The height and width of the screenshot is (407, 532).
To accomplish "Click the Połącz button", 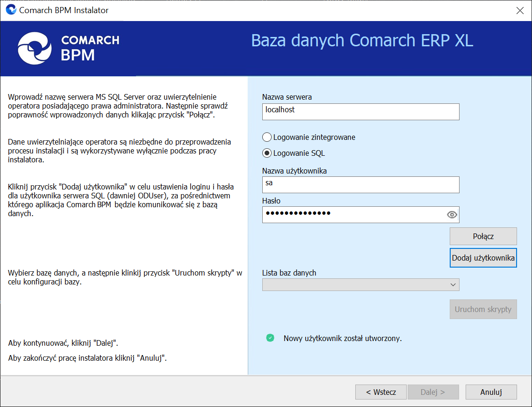I will (483, 236).
